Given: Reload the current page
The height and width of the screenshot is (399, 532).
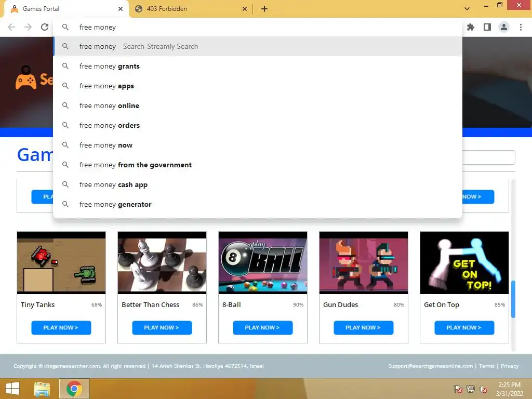Looking at the screenshot, I should pos(45,27).
